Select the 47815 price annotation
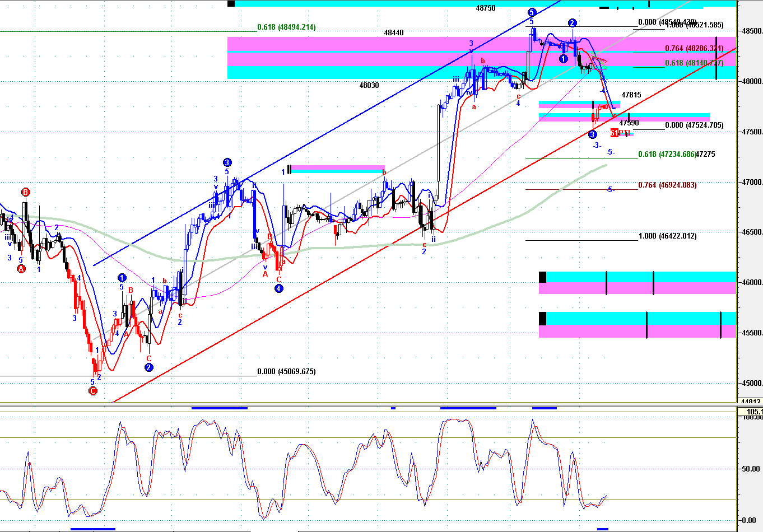The width and height of the screenshot is (763, 532). tap(631, 95)
